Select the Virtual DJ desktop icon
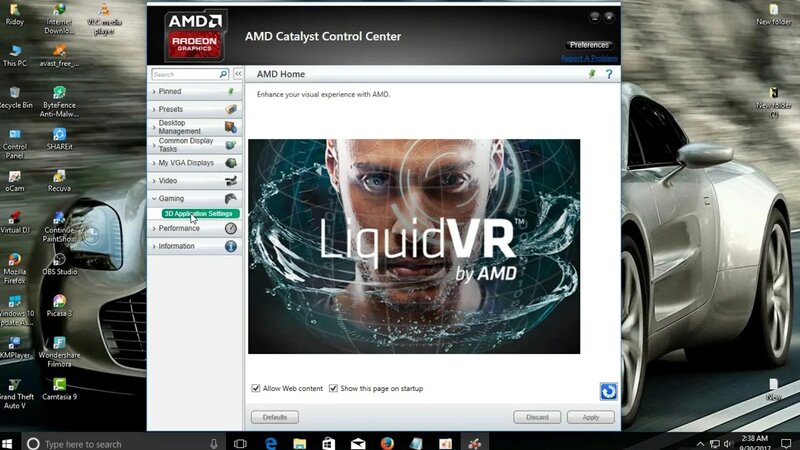The width and height of the screenshot is (800, 450). pos(15,222)
